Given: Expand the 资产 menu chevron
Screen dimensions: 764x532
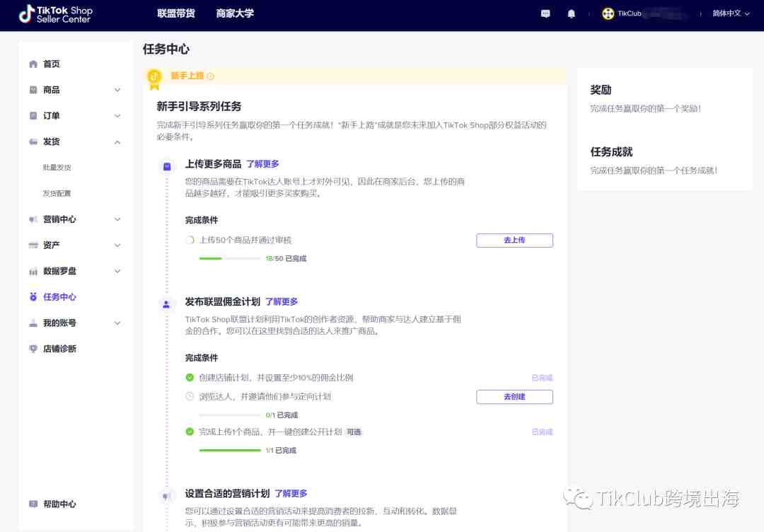Looking at the screenshot, I should click(x=117, y=245).
